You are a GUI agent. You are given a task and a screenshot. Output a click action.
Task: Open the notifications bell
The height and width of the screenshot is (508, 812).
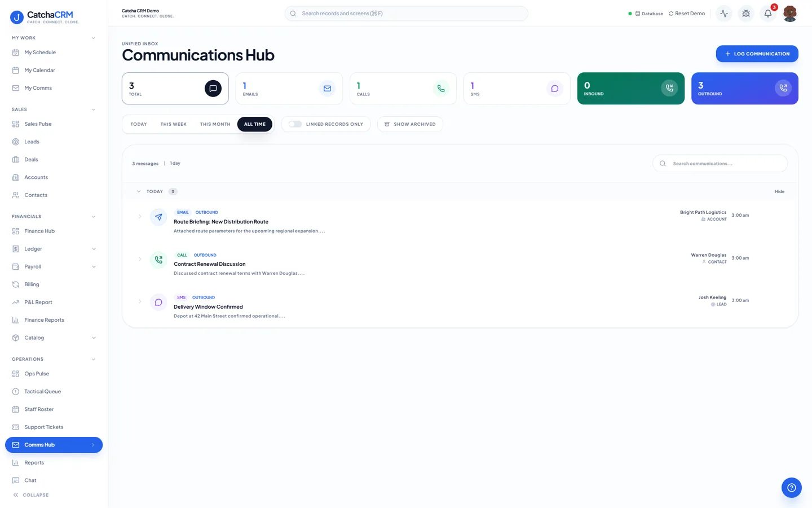(768, 14)
